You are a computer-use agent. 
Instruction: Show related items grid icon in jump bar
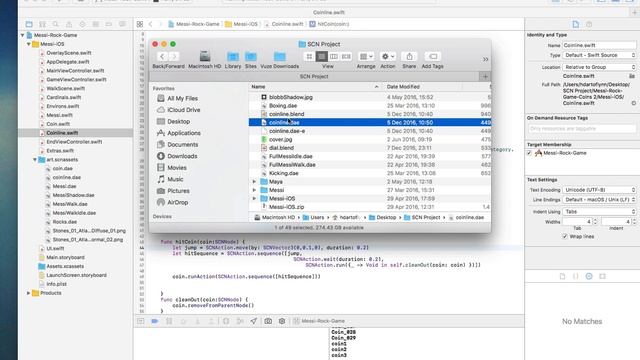click(x=140, y=24)
